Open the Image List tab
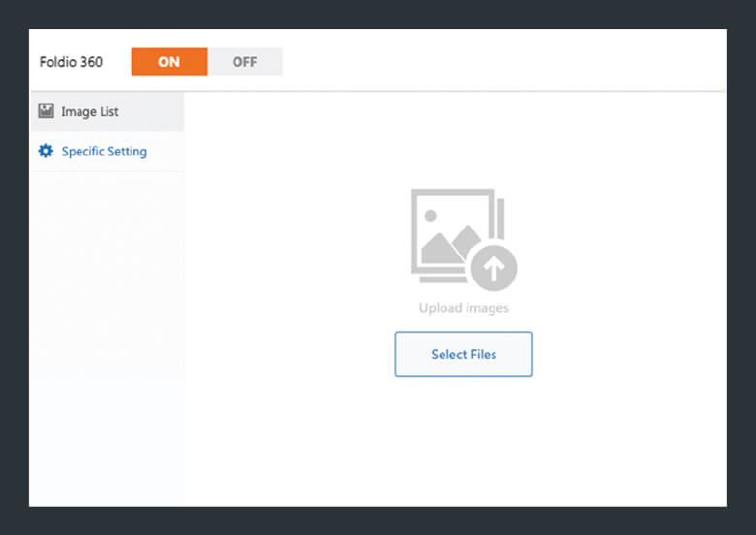Image resolution: width=756 pixels, height=535 pixels. click(107, 111)
